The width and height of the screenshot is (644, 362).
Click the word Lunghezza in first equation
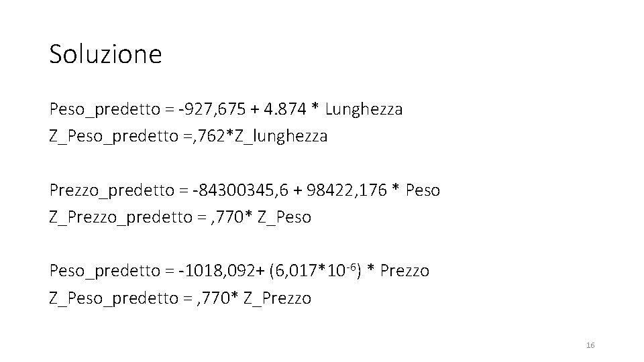pyautogui.click(x=364, y=109)
